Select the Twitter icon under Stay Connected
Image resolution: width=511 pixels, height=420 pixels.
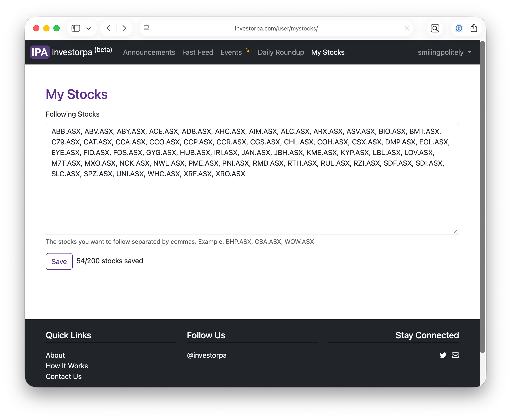click(x=443, y=355)
